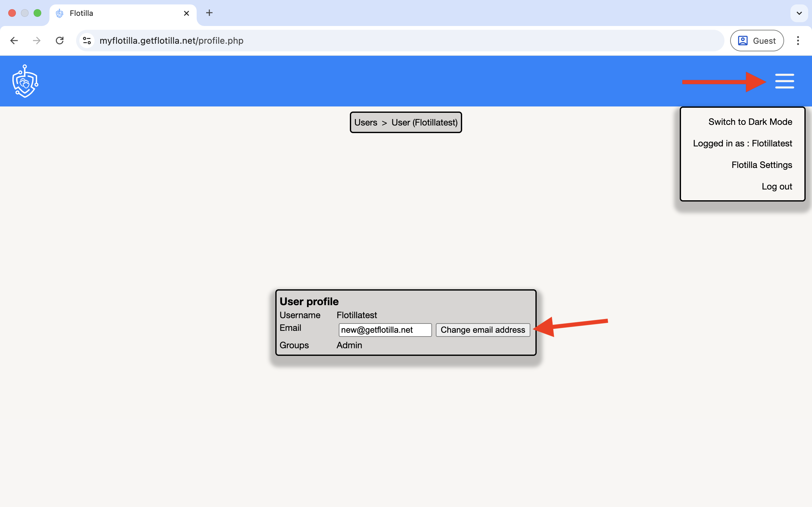The image size is (812, 507).
Task: Reload the page with refresh icon
Action: [60, 41]
